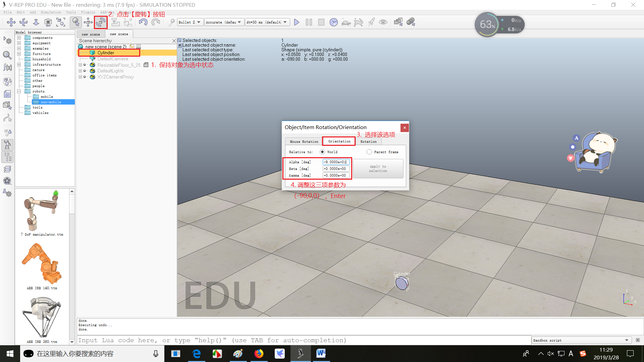Expand the components folder in Model browser
Screen dimensions: 644x362
19,38
